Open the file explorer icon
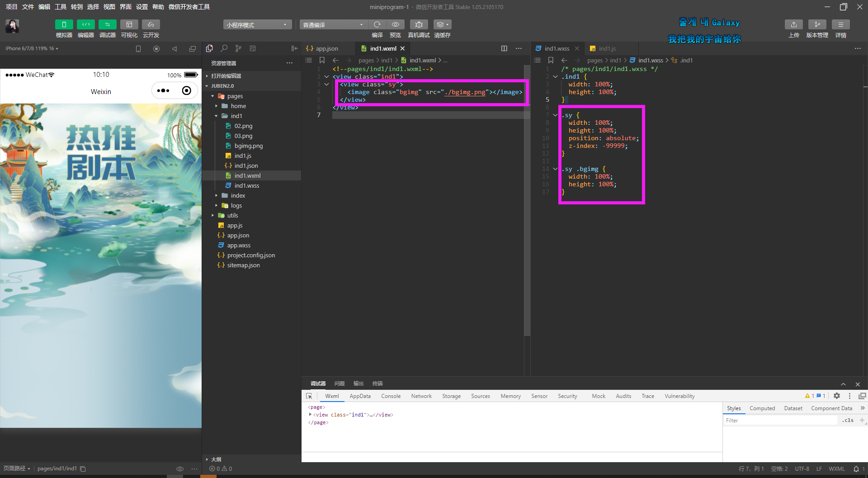The width and height of the screenshot is (868, 478). tap(209, 48)
